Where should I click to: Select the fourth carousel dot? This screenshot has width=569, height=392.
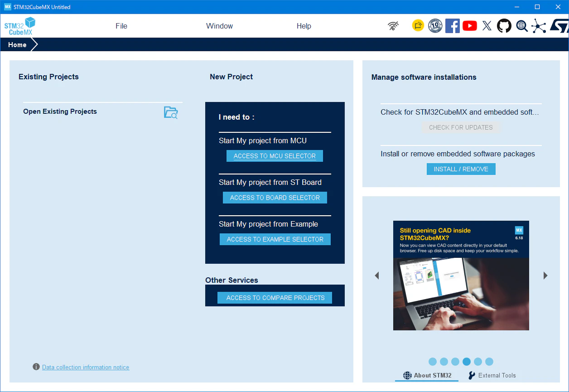tap(467, 362)
